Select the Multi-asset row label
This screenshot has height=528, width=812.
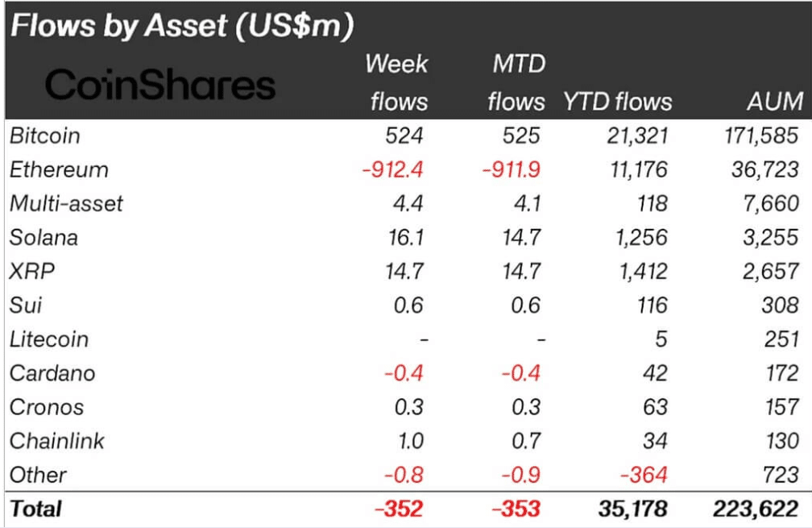66,203
